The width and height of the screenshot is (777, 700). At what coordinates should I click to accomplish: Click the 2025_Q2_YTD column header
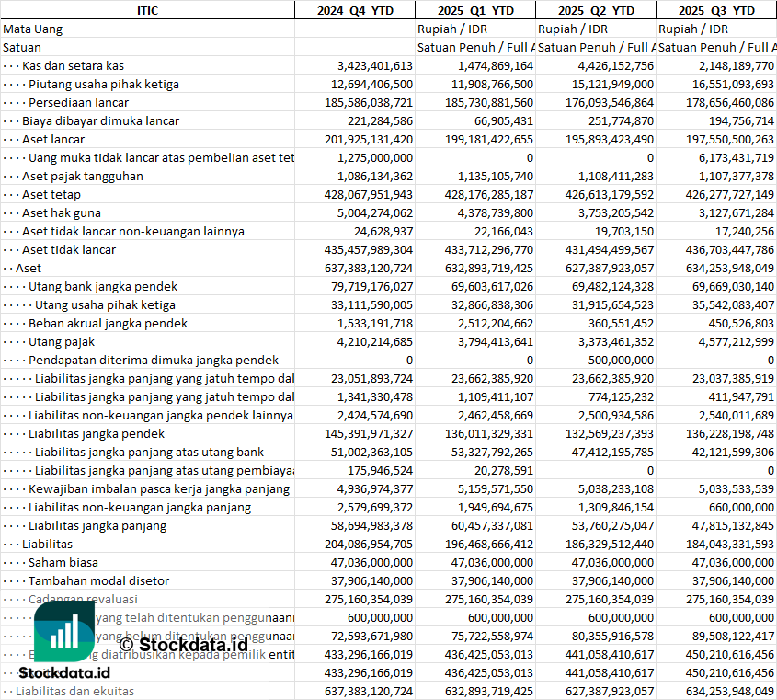[596, 10]
